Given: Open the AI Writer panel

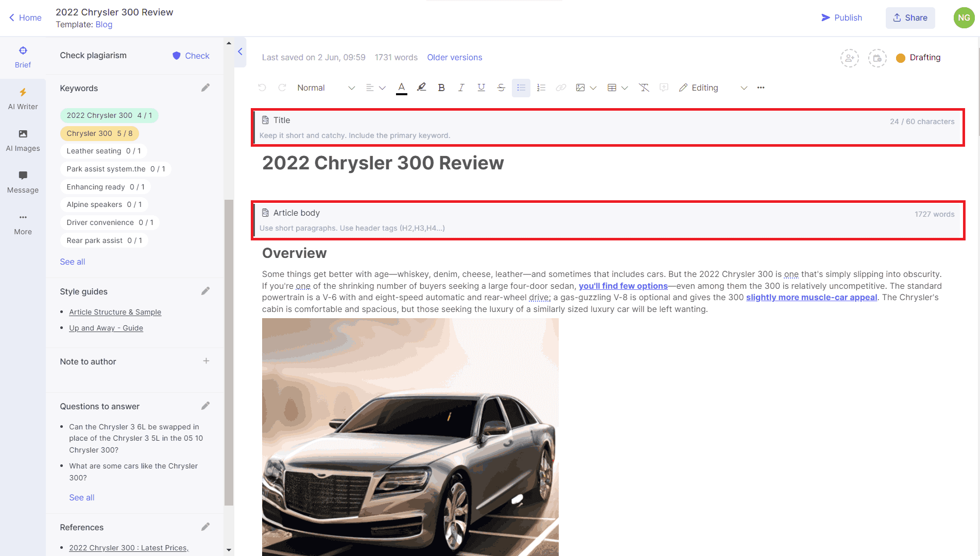Looking at the screenshot, I should pyautogui.click(x=23, y=99).
